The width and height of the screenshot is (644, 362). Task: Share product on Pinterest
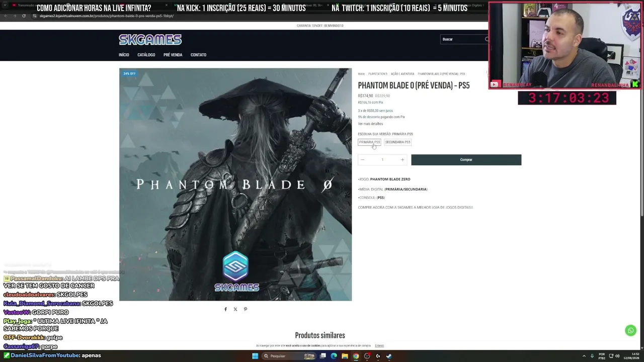(x=246, y=309)
